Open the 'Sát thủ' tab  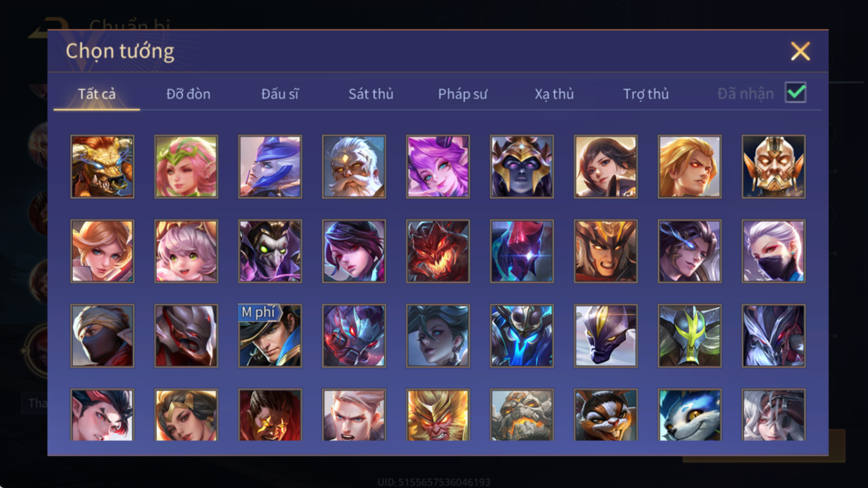[371, 94]
